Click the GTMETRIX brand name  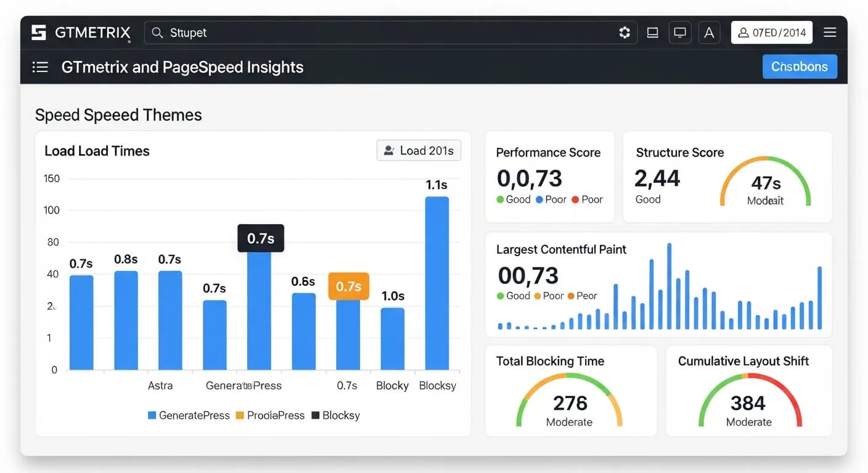coord(92,33)
